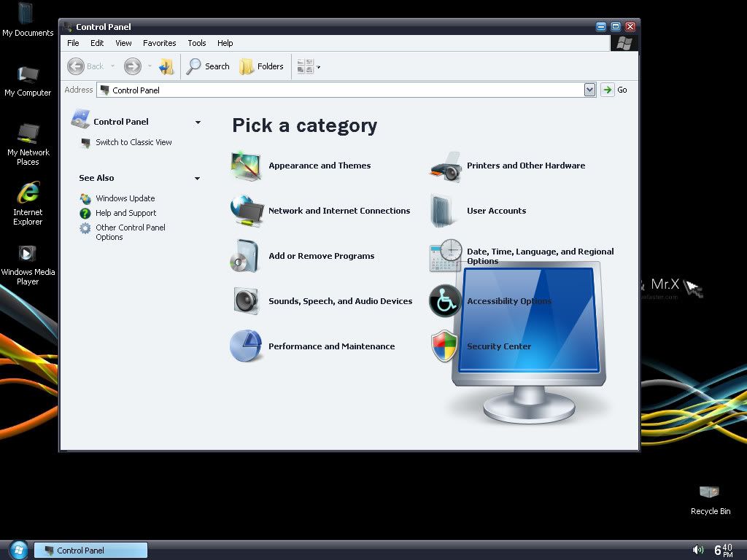Click the Help and Support question mark icon

click(x=85, y=214)
